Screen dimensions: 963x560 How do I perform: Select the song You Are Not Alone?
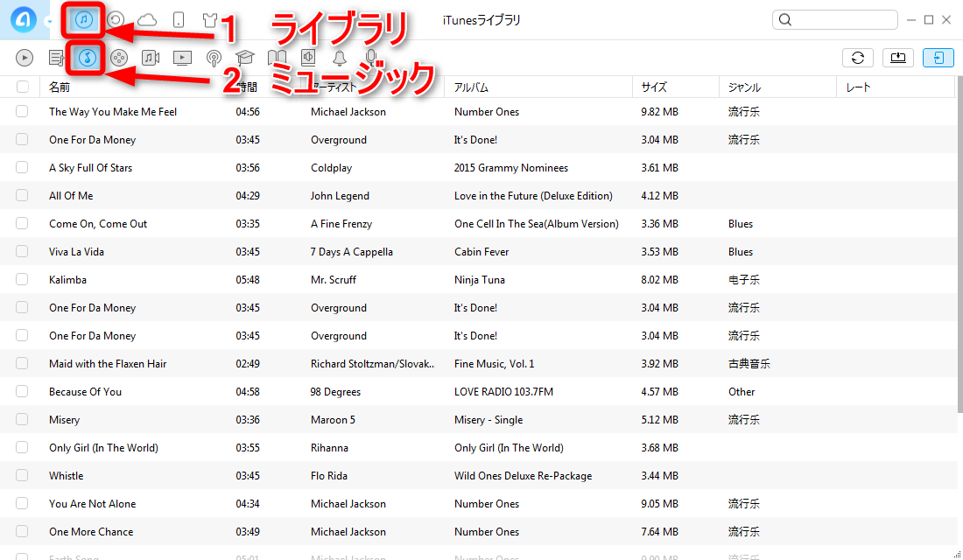[93, 503]
